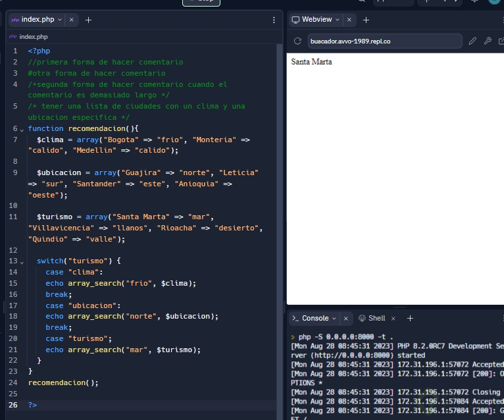Screen dimensions: 504x420
Task: Click the closing "?>" tag on line 26
Action: click(x=32, y=405)
